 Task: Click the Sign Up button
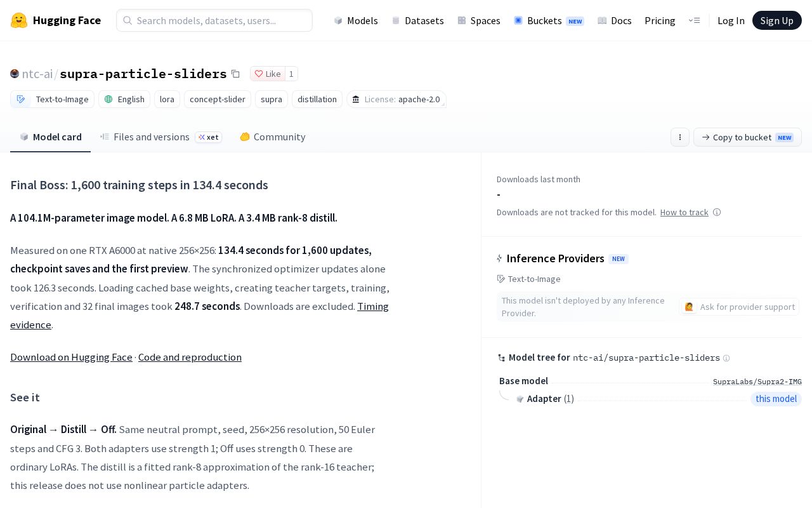(x=777, y=20)
